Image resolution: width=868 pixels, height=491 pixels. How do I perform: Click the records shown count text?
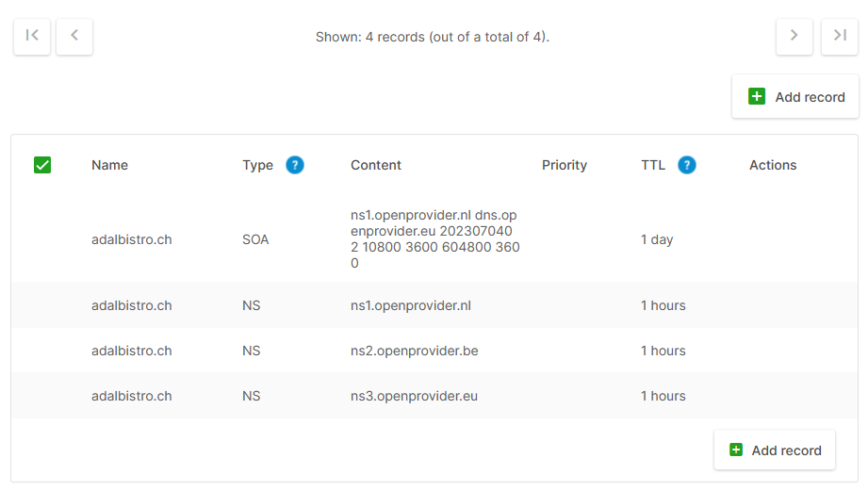pos(433,38)
